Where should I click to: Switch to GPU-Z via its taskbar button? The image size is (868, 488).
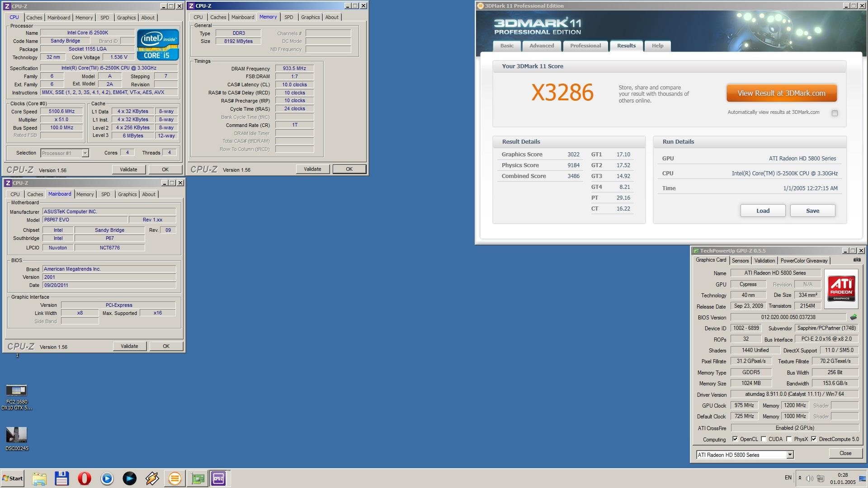(x=198, y=478)
